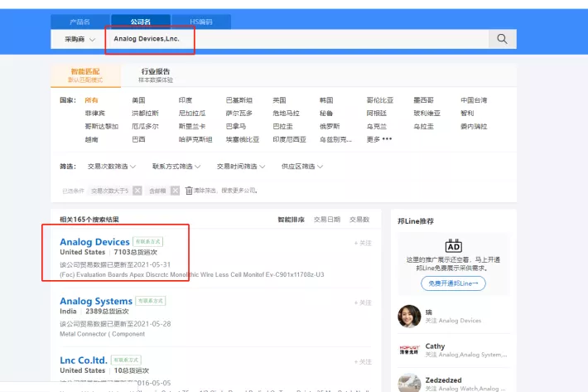
Task: Filter by country 英国
Action: [x=279, y=100]
